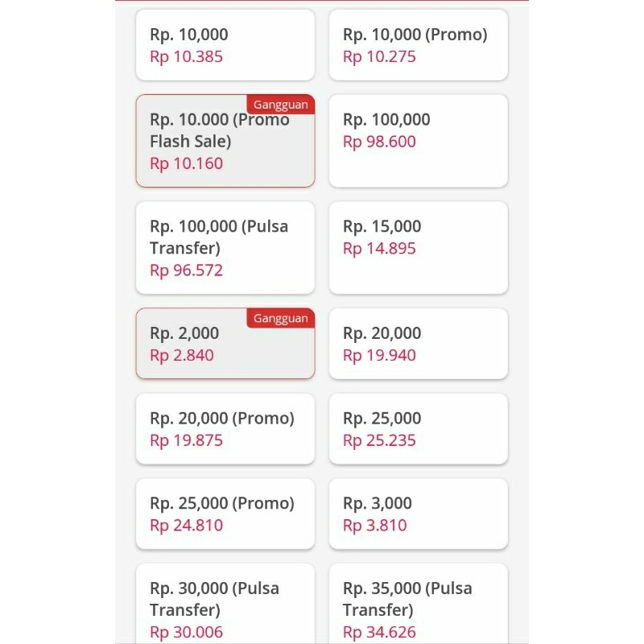The image size is (644, 644).
Task: Pick the Rp. 100,000 Pulsa Transfer option
Action: pos(225,247)
